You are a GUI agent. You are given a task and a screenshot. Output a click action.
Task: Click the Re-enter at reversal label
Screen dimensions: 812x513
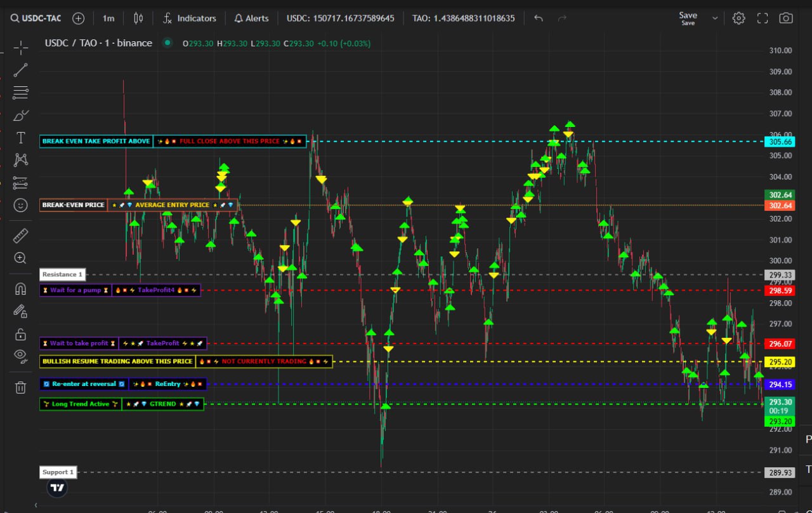(84, 384)
